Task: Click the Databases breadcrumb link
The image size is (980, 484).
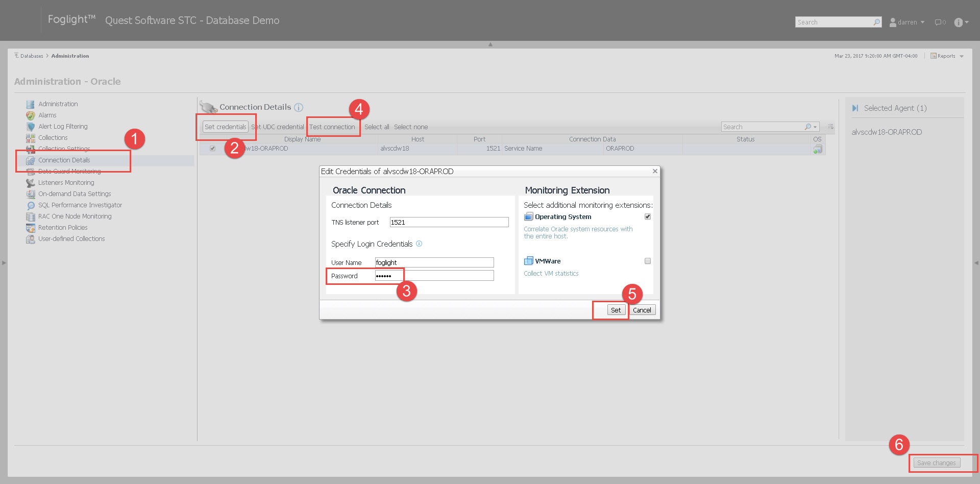Action: point(32,56)
